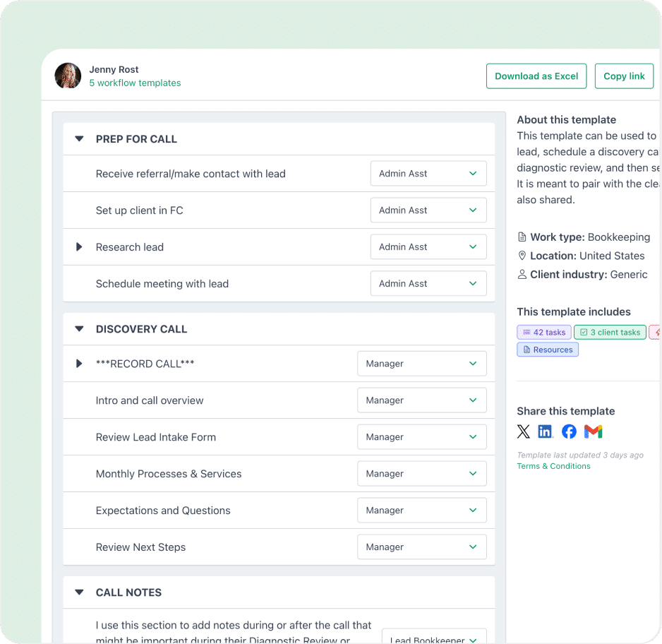
Task: Open the Resources badge
Action: 548,350
